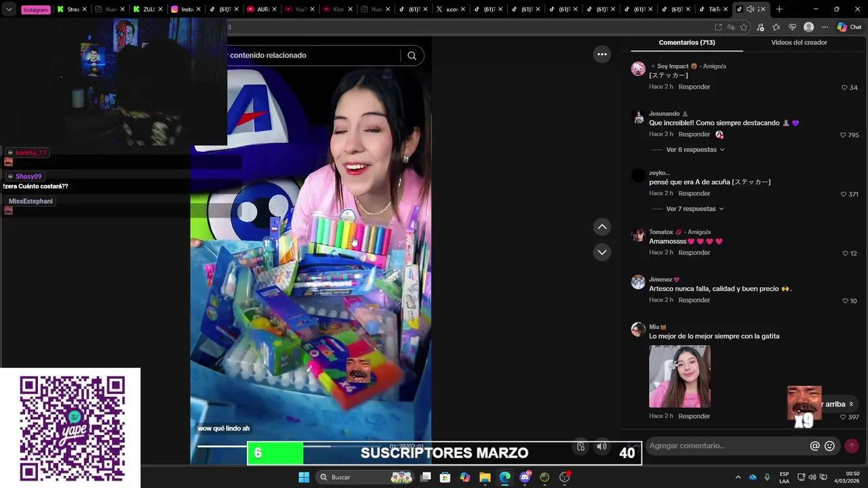Screen dimensions: 868x488
Task: Open a new browser tab with plus
Action: click(779, 9)
